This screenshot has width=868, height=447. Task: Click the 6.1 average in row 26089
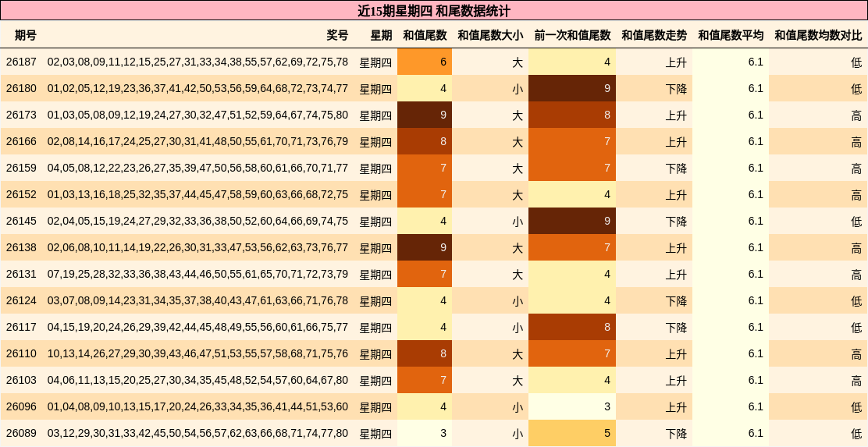tap(756, 434)
